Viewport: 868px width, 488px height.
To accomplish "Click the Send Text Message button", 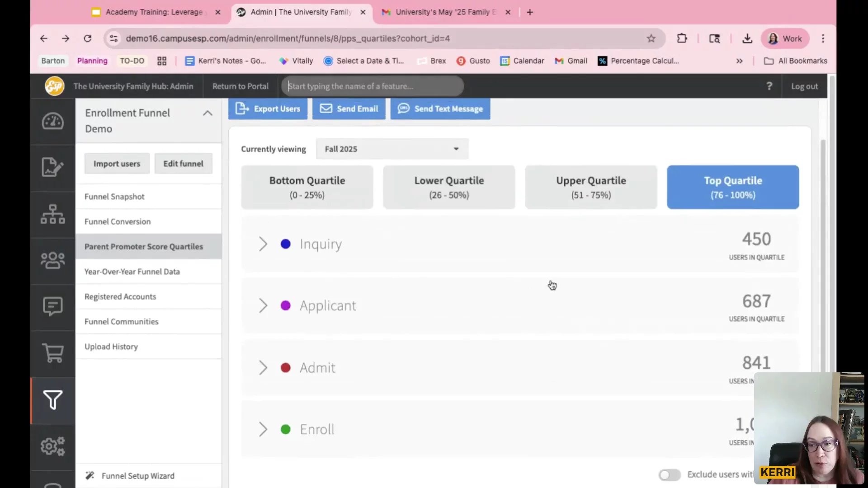I will click(440, 109).
